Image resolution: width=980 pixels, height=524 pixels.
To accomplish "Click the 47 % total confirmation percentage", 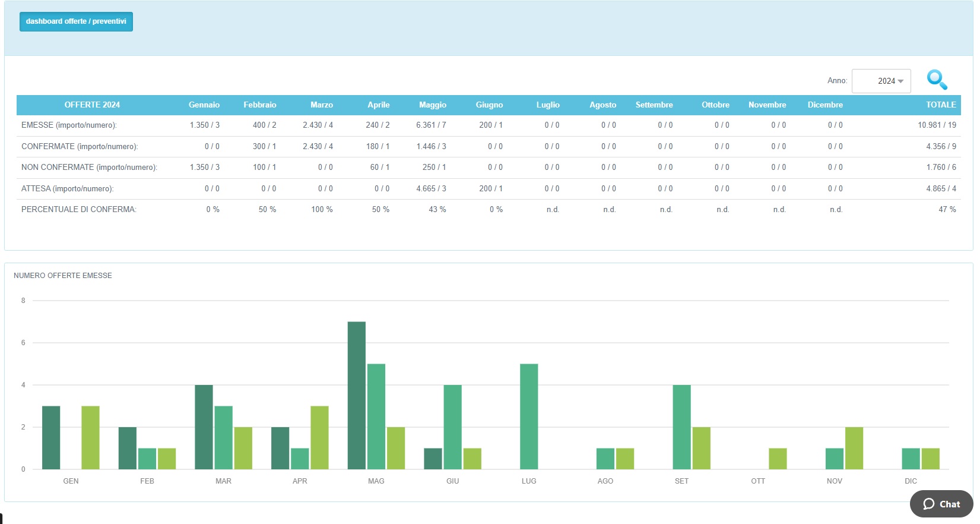I will pyautogui.click(x=947, y=210).
